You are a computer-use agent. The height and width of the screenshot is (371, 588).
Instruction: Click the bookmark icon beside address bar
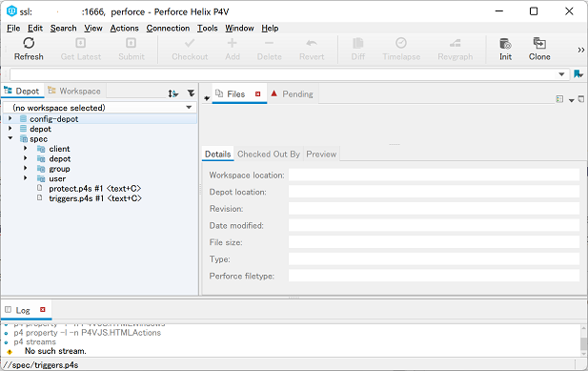(x=578, y=74)
